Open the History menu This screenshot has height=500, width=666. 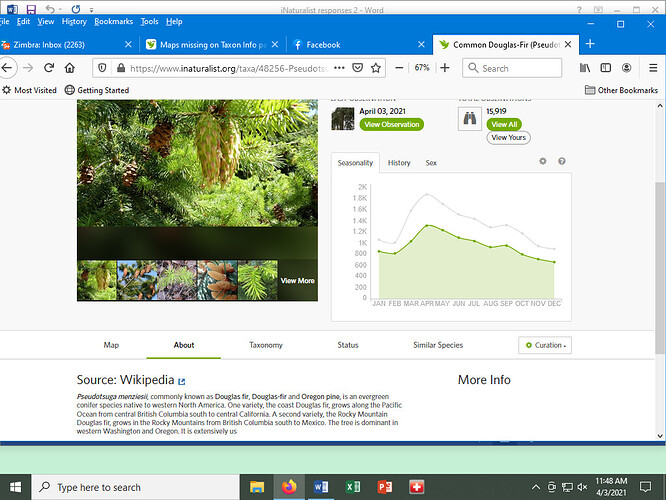[x=74, y=22]
